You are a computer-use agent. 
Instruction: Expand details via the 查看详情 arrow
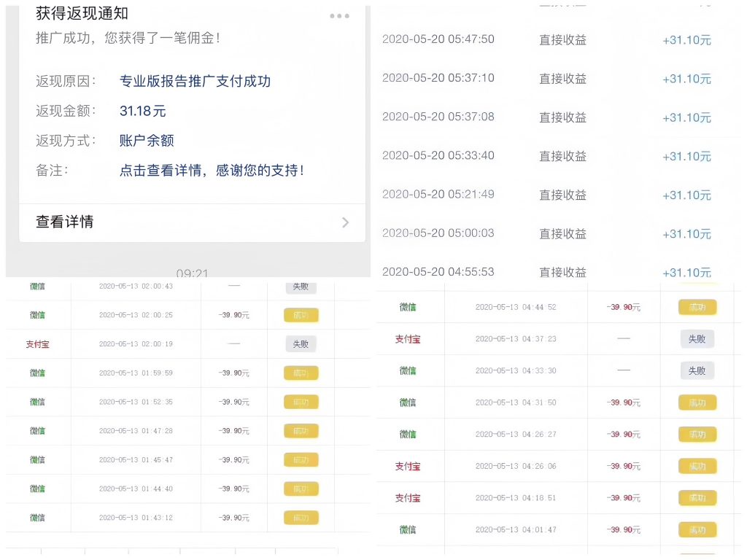click(345, 222)
